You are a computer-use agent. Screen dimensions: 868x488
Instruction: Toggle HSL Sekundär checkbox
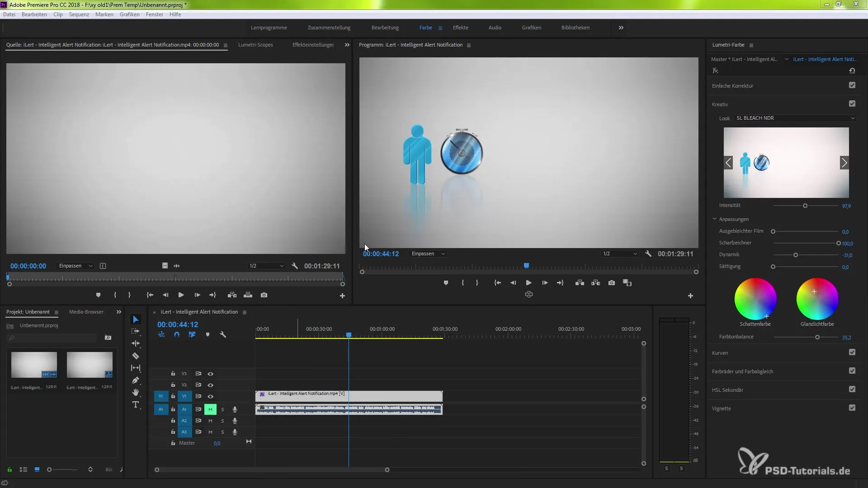pos(852,389)
